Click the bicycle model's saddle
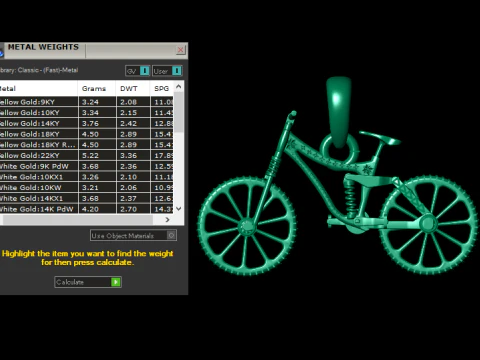This screenshot has height=360, width=480. click(380, 137)
